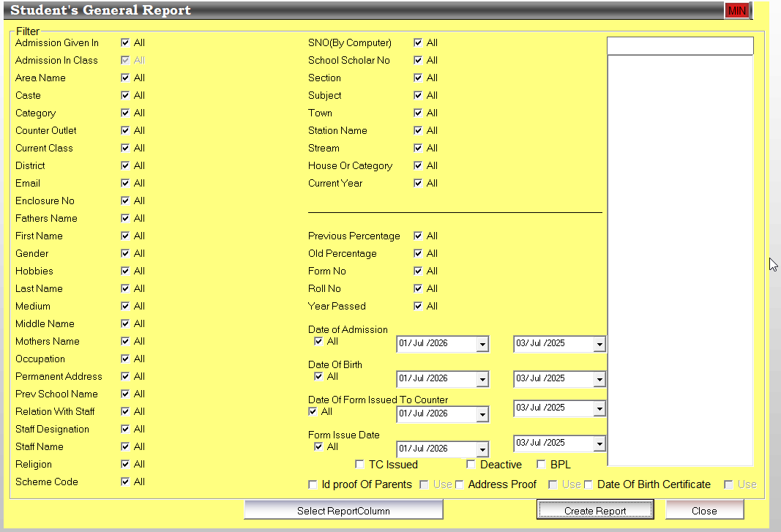Toggle the All checkbox for Area Name
The height and width of the screenshot is (532, 781).
(125, 78)
